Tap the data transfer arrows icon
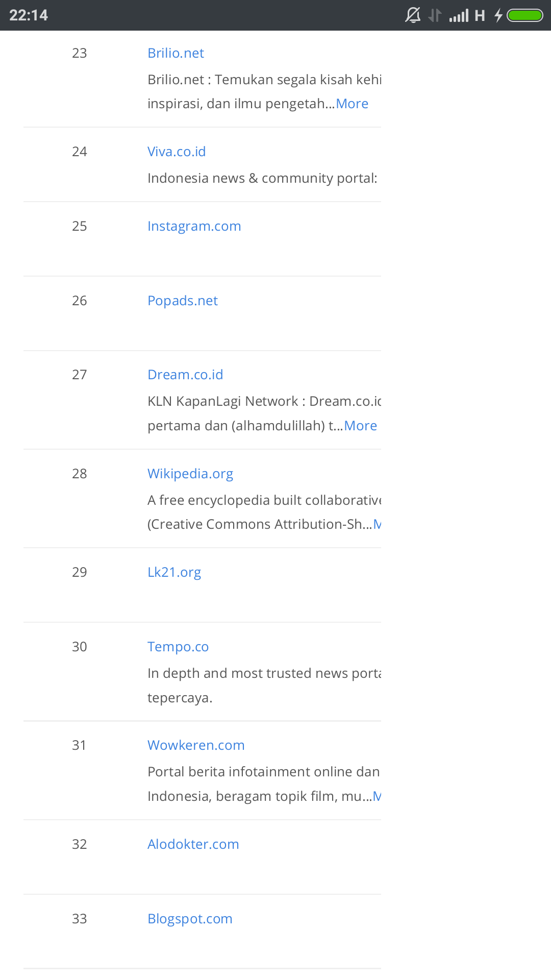 point(435,15)
